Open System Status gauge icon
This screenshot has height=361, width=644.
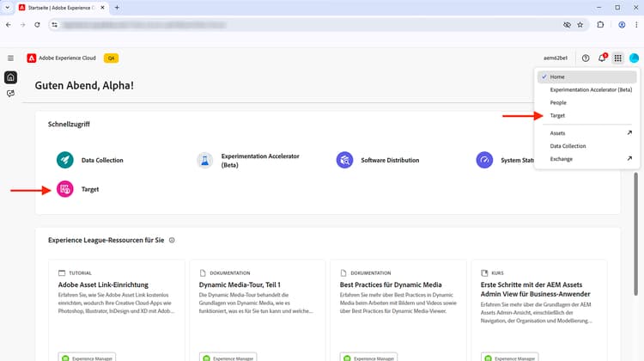tap(484, 160)
